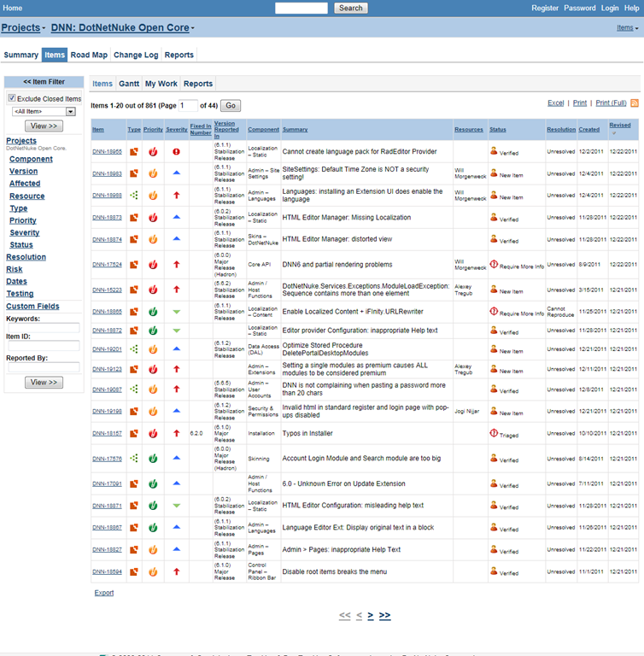Click red severity icon in DNN-18955 row
Image resolution: width=644 pixels, height=656 pixels.
[177, 152]
